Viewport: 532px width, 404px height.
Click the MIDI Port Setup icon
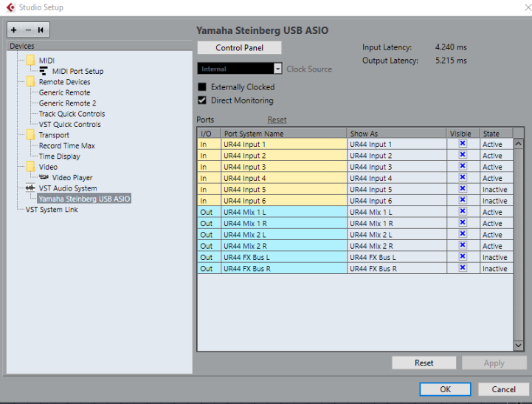(x=44, y=71)
